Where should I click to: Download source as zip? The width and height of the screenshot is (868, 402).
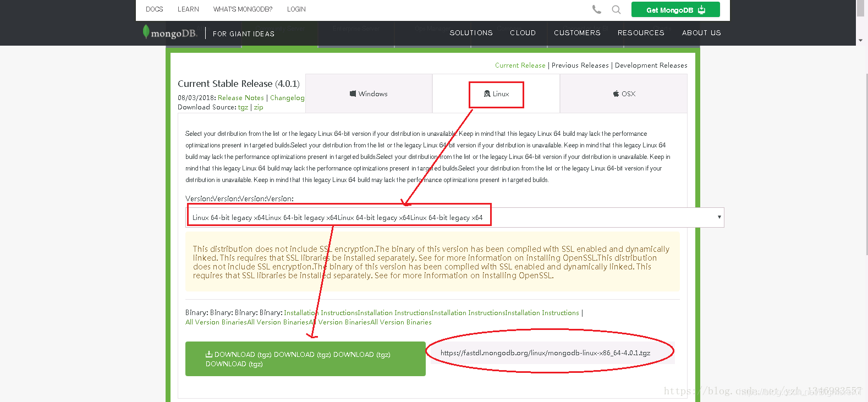pos(259,107)
